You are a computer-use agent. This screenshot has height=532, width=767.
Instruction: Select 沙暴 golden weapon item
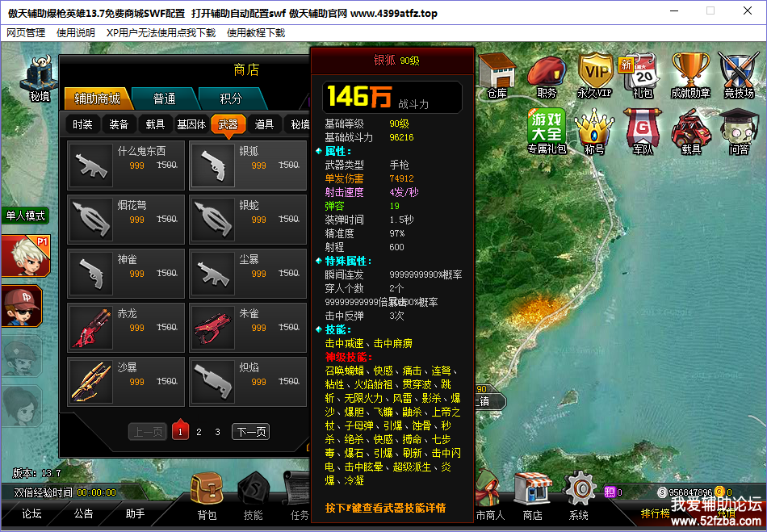[x=126, y=381]
